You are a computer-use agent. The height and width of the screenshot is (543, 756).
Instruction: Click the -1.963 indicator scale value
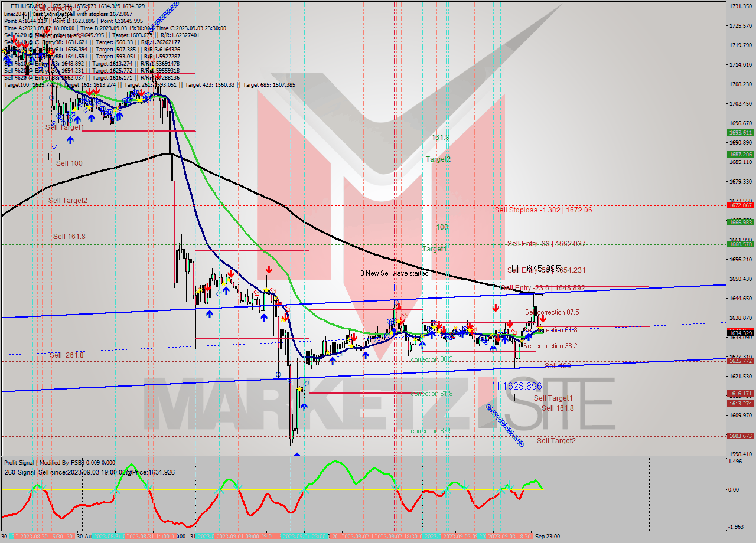pos(737,527)
